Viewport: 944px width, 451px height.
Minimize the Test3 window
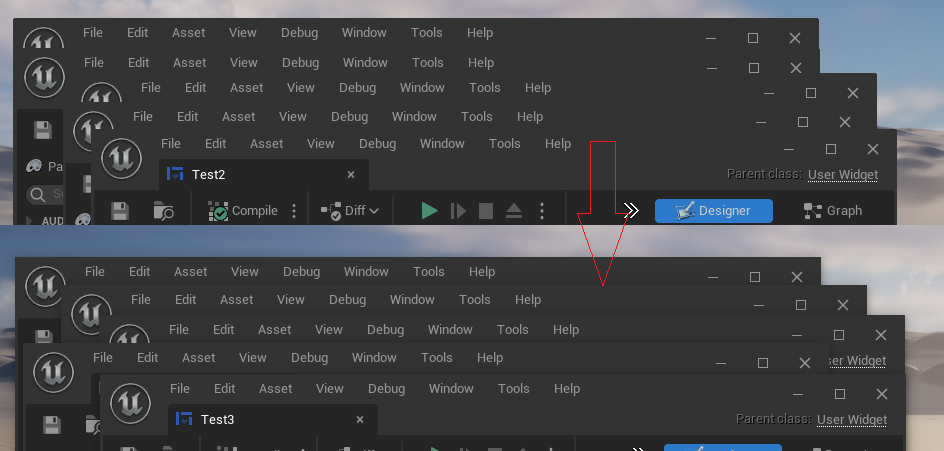[798, 394]
